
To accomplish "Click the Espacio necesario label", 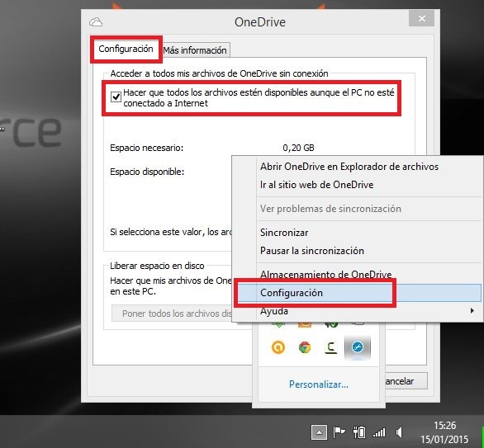I will pyautogui.click(x=147, y=148).
